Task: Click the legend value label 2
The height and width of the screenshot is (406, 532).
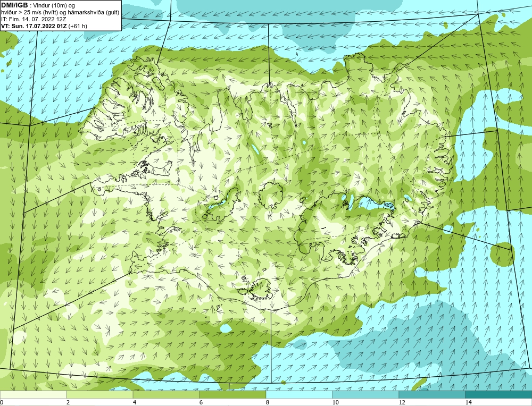Action: (68, 402)
